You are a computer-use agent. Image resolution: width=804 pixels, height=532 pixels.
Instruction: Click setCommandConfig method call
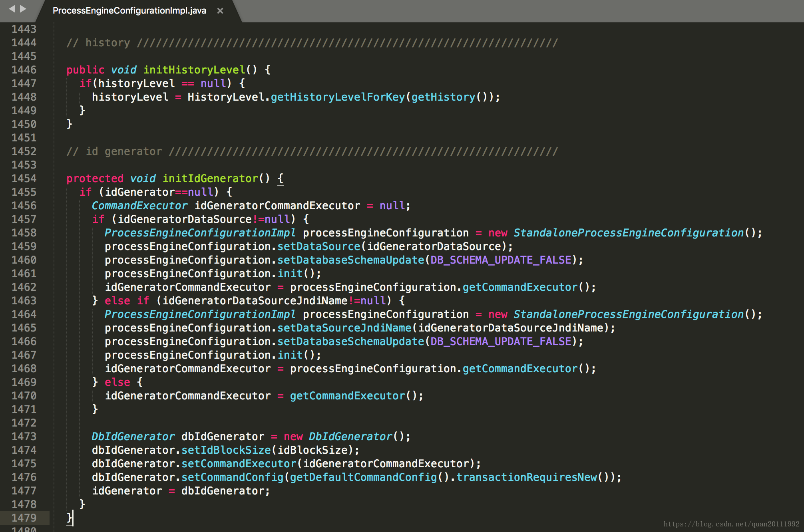[x=233, y=477]
